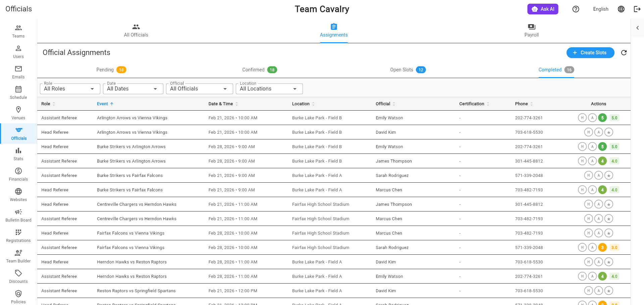Toggle H circle for Marcus Chen Assistant Referee Centreville row
The image size is (644, 305).
[x=588, y=219]
